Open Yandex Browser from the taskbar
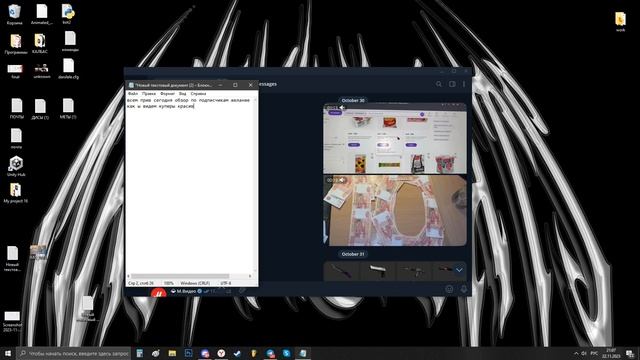 pos(221,353)
